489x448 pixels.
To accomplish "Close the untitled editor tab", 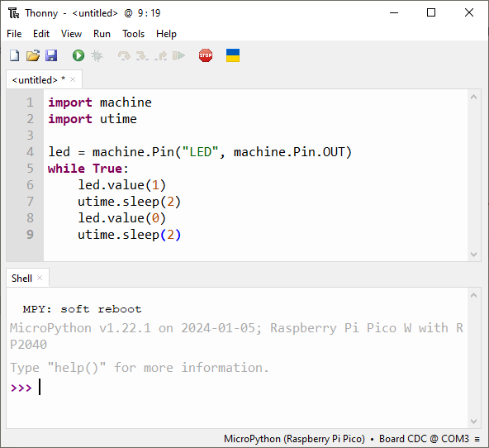I will (73, 79).
